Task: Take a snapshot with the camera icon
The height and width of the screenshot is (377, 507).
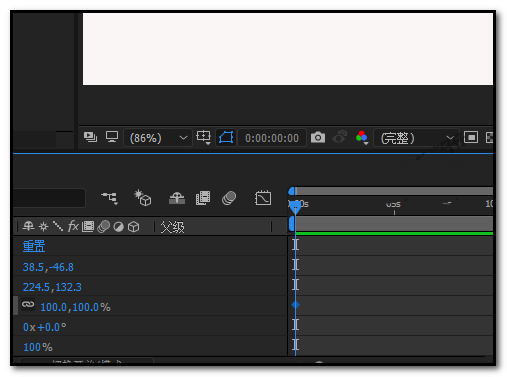Action: [318, 137]
